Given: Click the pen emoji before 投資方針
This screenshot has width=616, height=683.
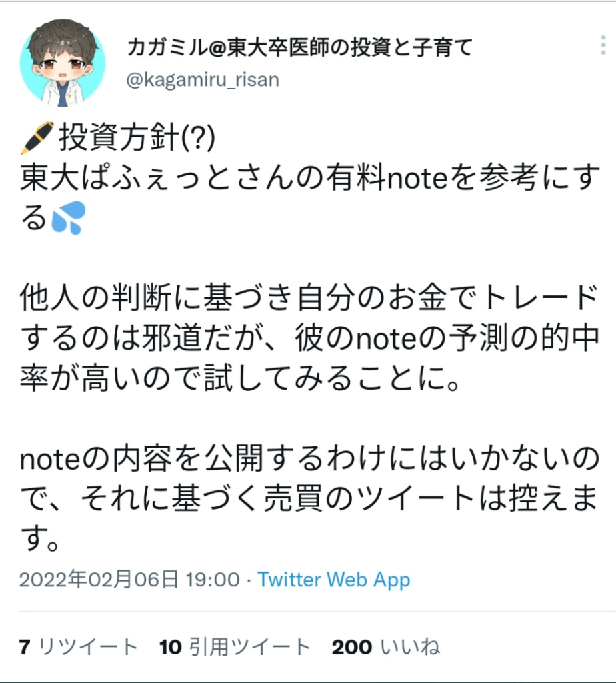Looking at the screenshot, I should [x=37, y=138].
